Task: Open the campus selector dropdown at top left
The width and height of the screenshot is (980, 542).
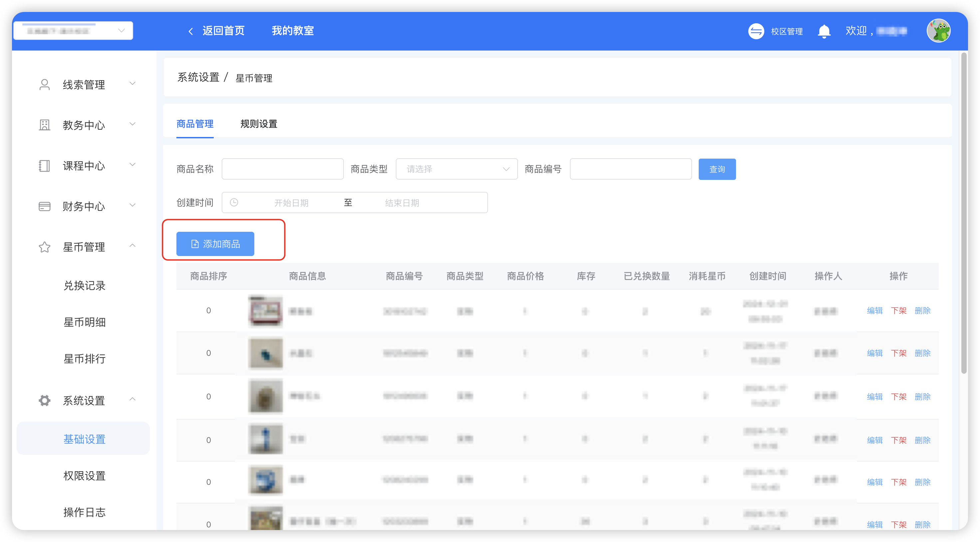Action: [73, 30]
